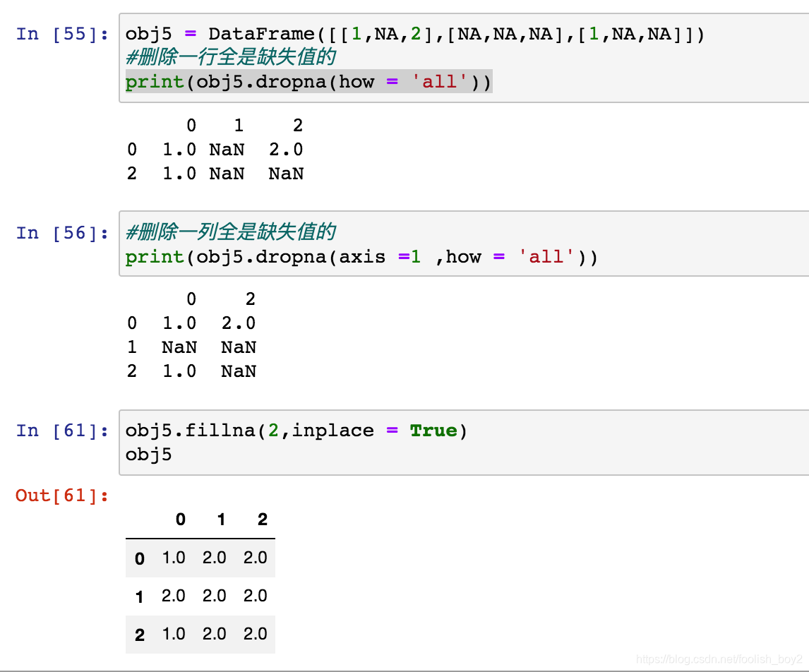The image size is (809, 672).
Task: Click the header row '0 2' of In [56] output
Action: pyautogui.click(x=221, y=299)
